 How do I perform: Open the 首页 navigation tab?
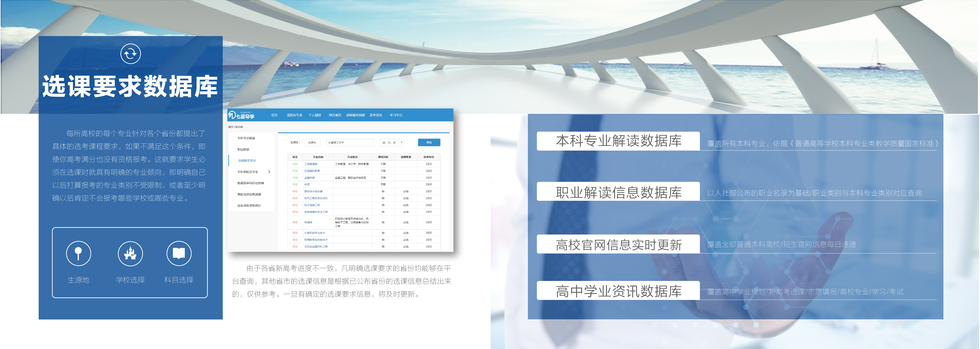tap(274, 115)
